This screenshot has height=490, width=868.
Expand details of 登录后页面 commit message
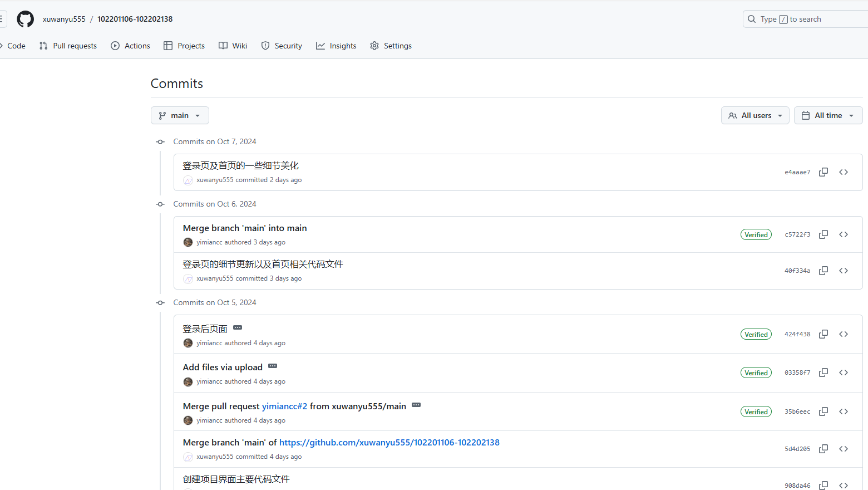[x=238, y=327]
